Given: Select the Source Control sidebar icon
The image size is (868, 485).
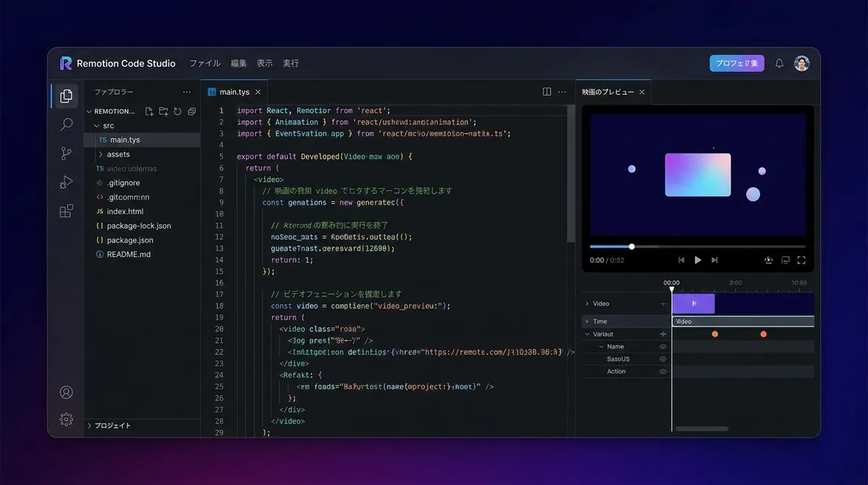Looking at the screenshot, I should click(x=66, y=153).
